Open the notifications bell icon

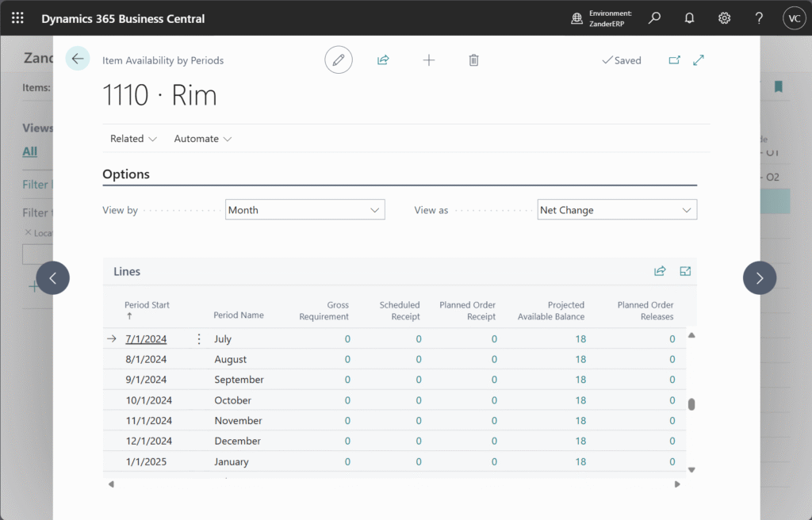[x=689, y=18]
